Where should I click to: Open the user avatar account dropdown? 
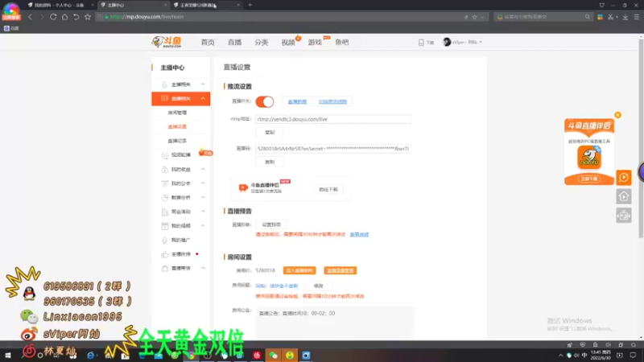[x=462, y=42]
